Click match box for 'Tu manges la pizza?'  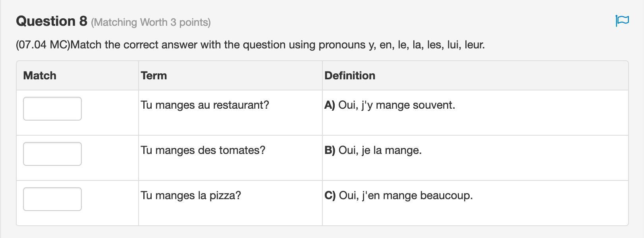coord(52,199)
